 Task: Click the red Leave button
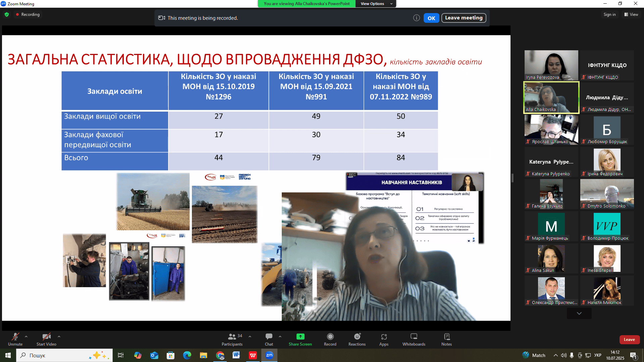point(629,340)
